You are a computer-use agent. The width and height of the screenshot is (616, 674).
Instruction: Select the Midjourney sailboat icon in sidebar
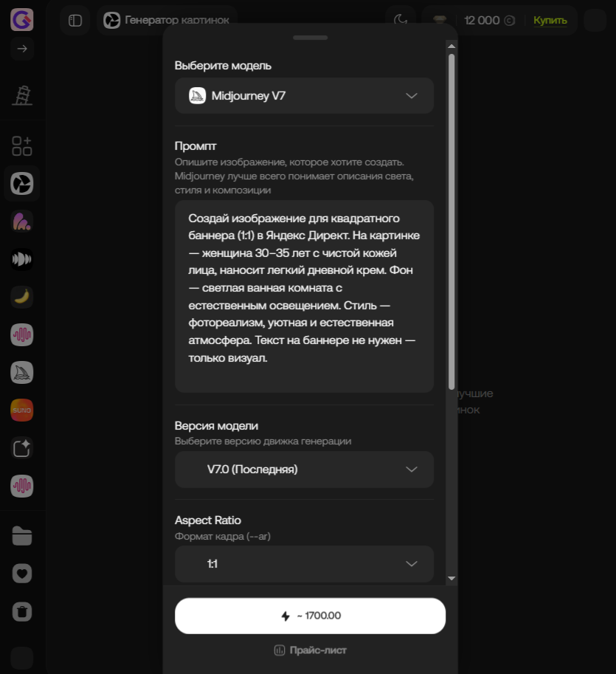click(22, 372)
